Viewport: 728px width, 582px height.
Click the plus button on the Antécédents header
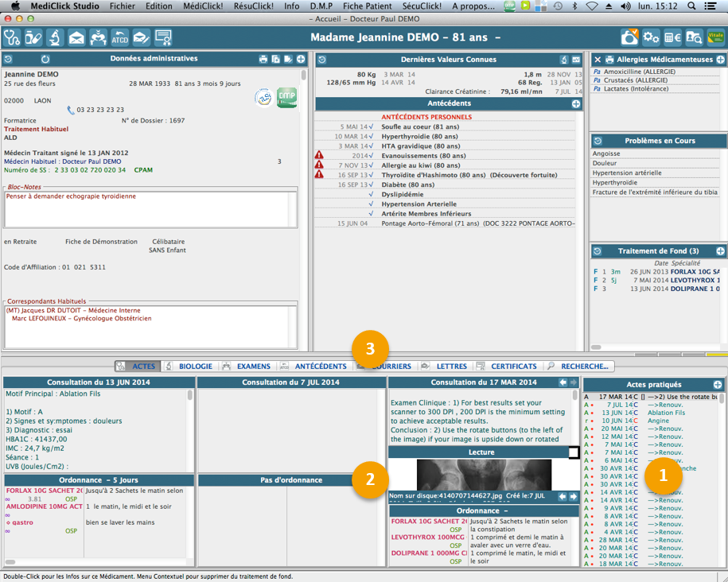(576, 104)
